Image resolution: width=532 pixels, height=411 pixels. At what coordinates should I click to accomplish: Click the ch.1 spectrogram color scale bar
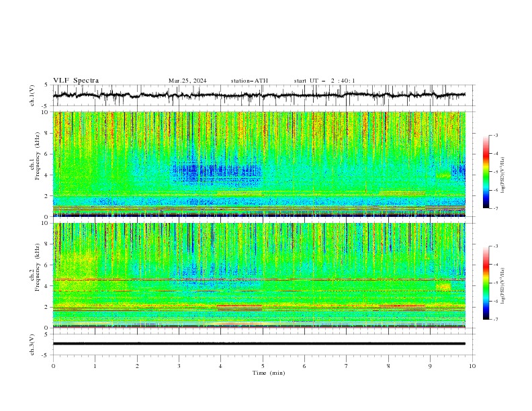pyautogui.click(x=486, y=172)
